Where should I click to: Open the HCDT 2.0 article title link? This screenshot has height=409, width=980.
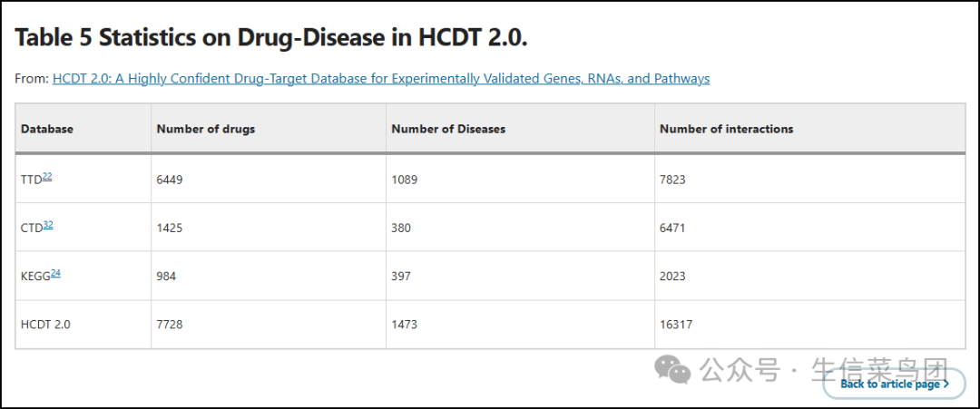pos(381,79)
